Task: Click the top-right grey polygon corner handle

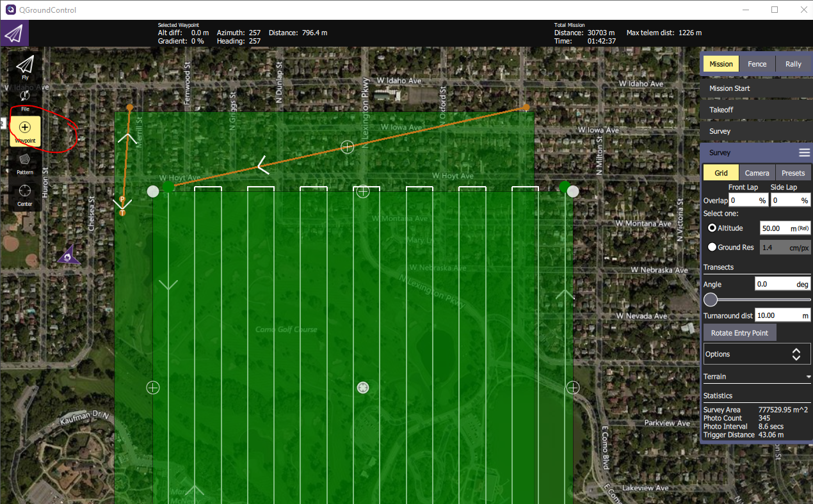Action: coord(573,191)
